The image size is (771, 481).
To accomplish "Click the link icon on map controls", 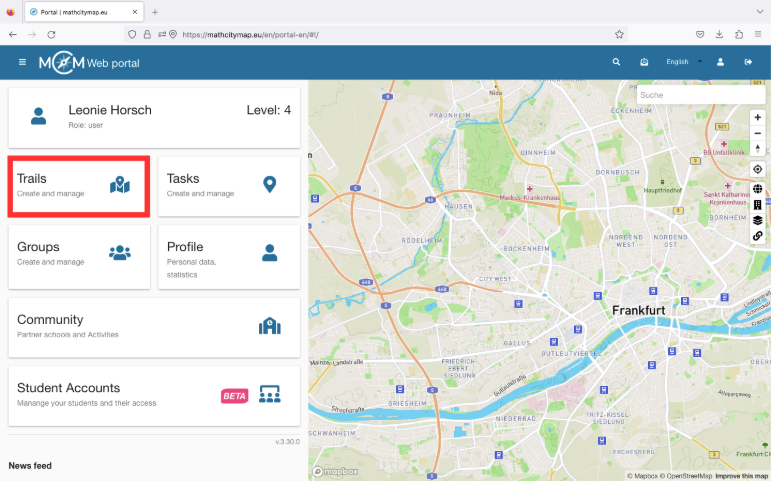I will click(x=757, y=236).
